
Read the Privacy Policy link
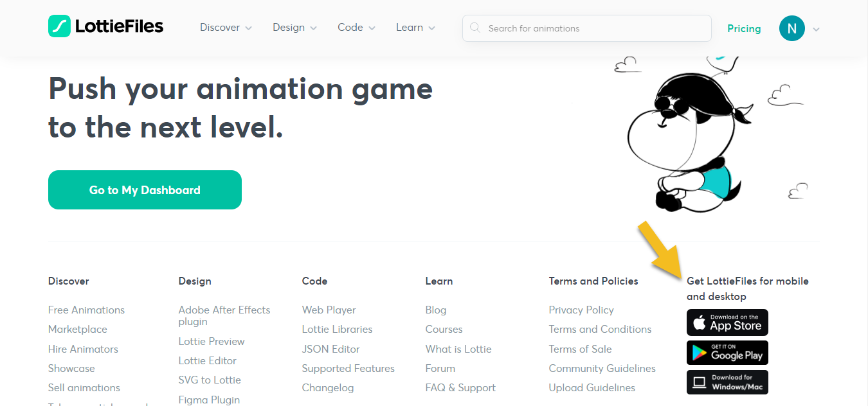point(581,310)
